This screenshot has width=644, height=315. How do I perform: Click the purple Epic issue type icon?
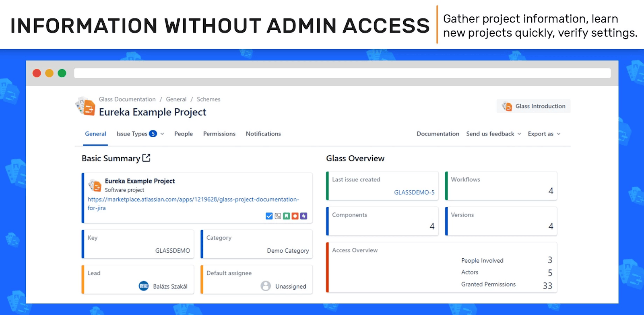(303, 216)
